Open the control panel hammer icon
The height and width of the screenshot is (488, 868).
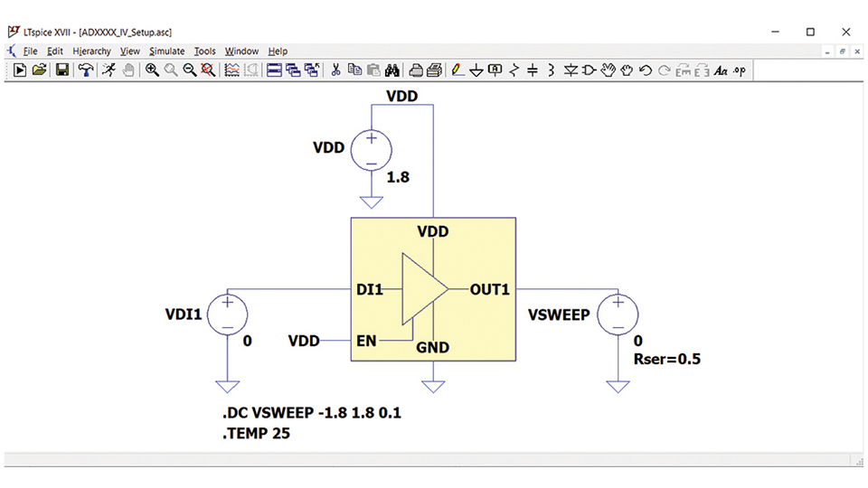tap(85, 70)
